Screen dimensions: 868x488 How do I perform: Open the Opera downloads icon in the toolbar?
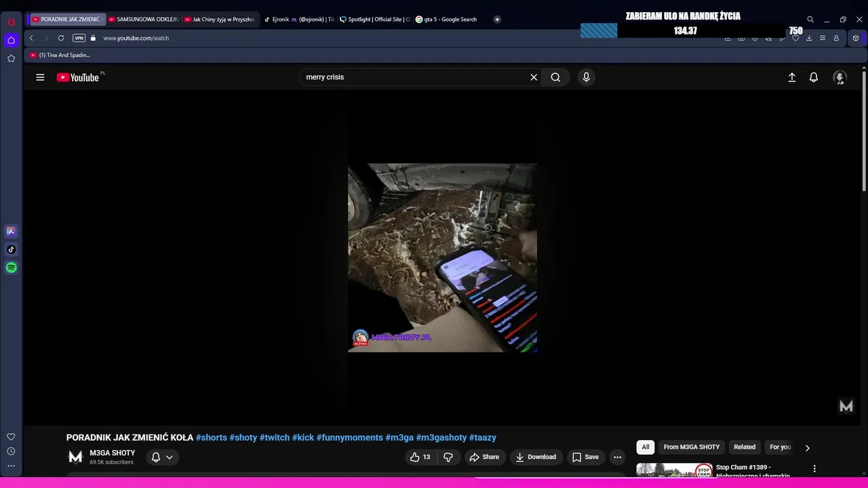(809, 38)
